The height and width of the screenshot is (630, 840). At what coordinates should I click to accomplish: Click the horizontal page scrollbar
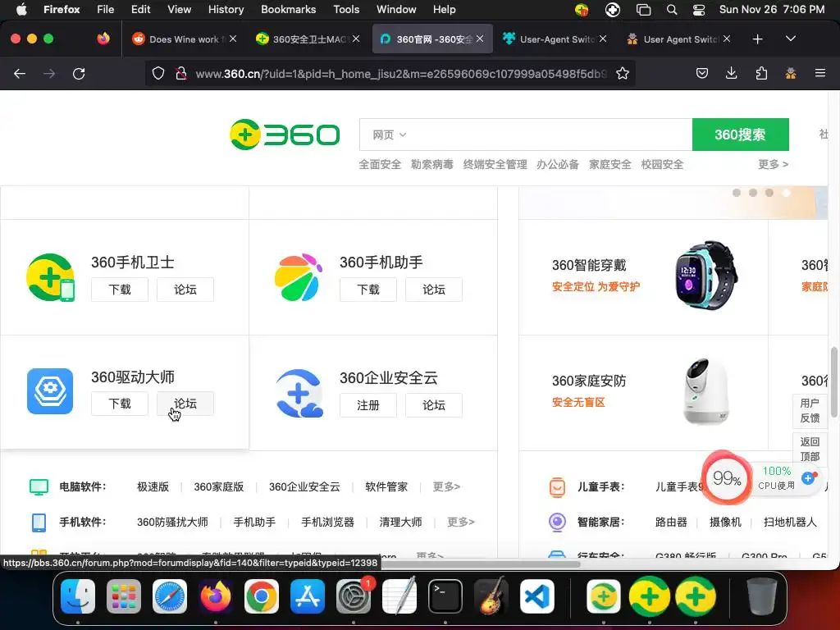pyautogui.click(x=482, y=564)
